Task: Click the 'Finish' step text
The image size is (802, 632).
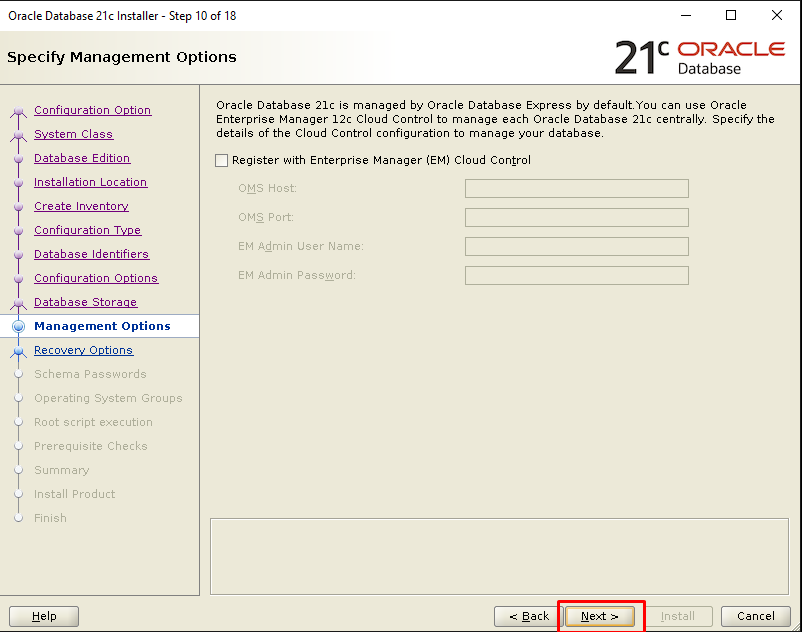Action: coord(50,518)
